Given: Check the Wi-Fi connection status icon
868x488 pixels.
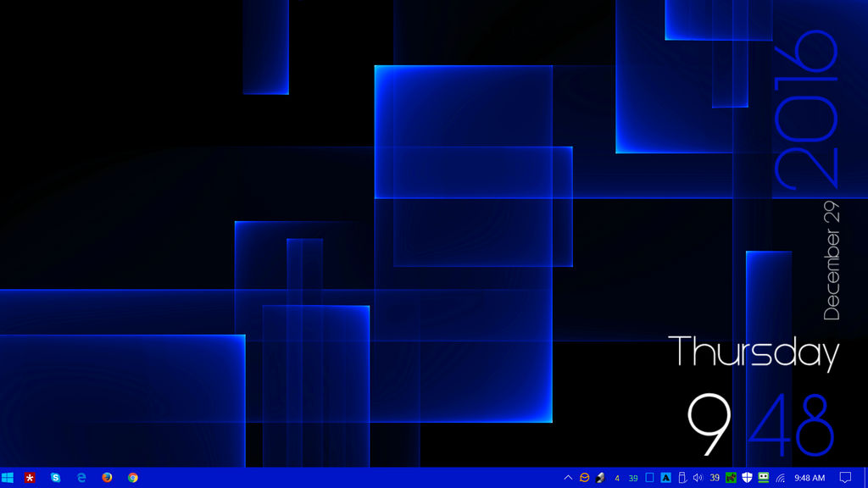Looking at the screenshot, I should coord(781,477).
